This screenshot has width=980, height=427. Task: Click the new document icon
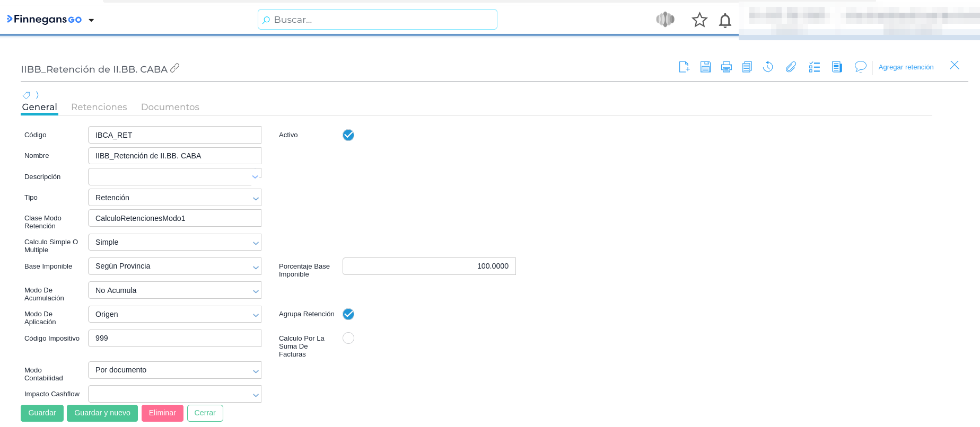point(684,67)
